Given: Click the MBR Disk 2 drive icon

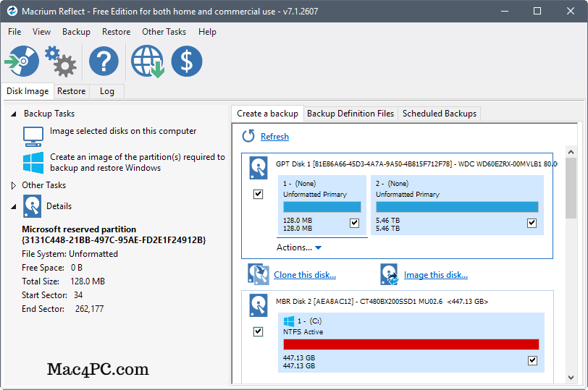Looking at the screenshot, I should (x=259, y=305).
